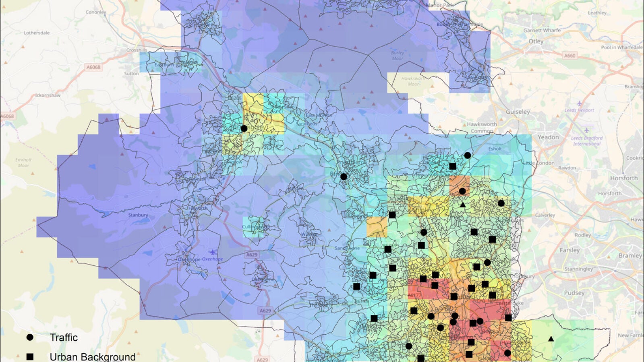Select the traffic site marker at Bingley
The image size is (644, 362).
(344, 177)
